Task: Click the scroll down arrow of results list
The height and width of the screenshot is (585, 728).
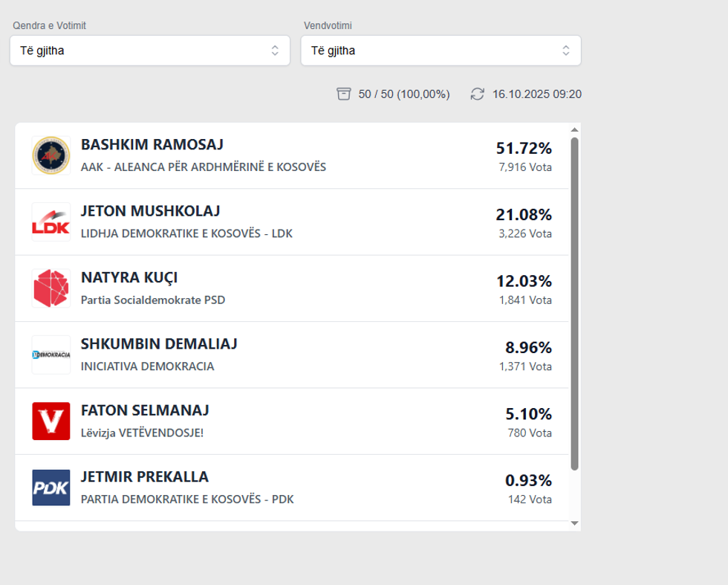Action: coord(574,523)
